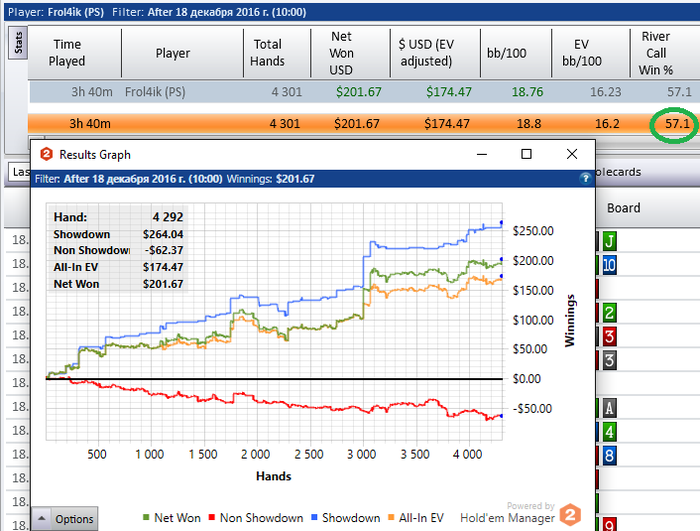Click Non Showdown line endpoint marker
Viewport: 700px width, 531px height.
coord(501,416)
